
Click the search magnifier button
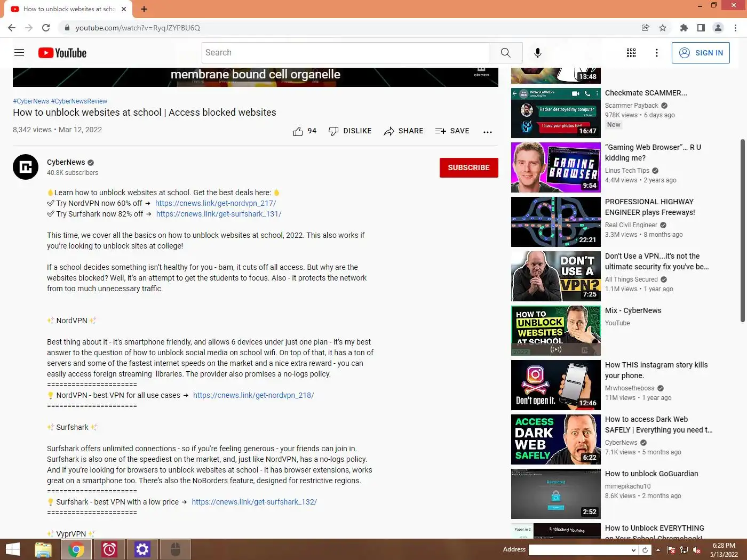506,53
